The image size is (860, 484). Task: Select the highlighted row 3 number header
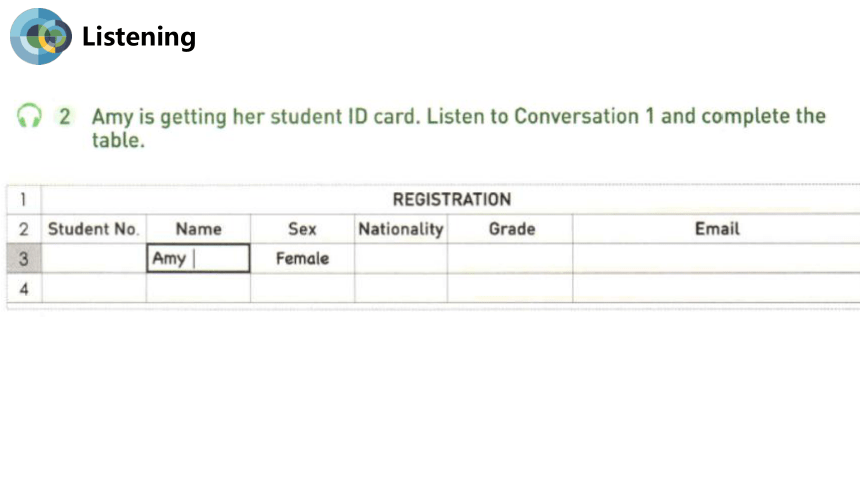(x=24, y=258)
